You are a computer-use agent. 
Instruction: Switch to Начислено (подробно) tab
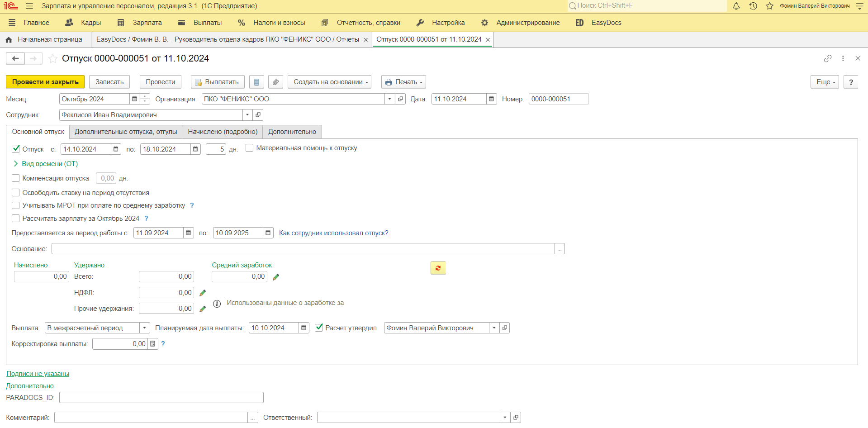(x=223, y=132)
